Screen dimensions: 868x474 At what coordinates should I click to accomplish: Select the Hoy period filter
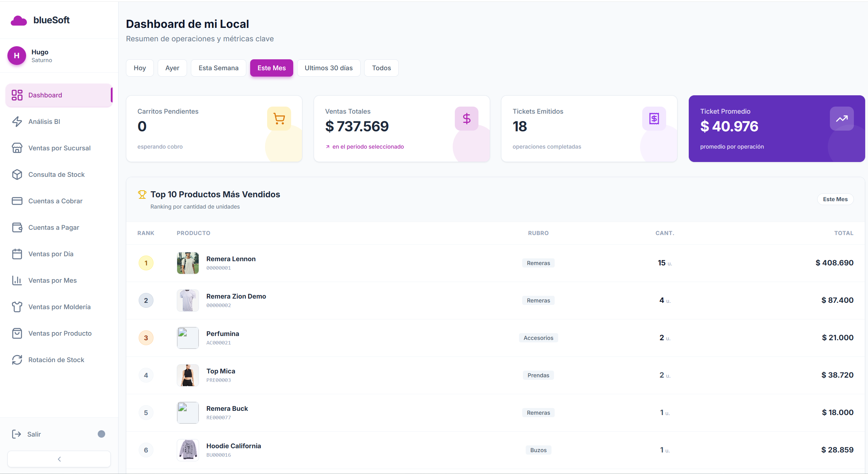140,68
